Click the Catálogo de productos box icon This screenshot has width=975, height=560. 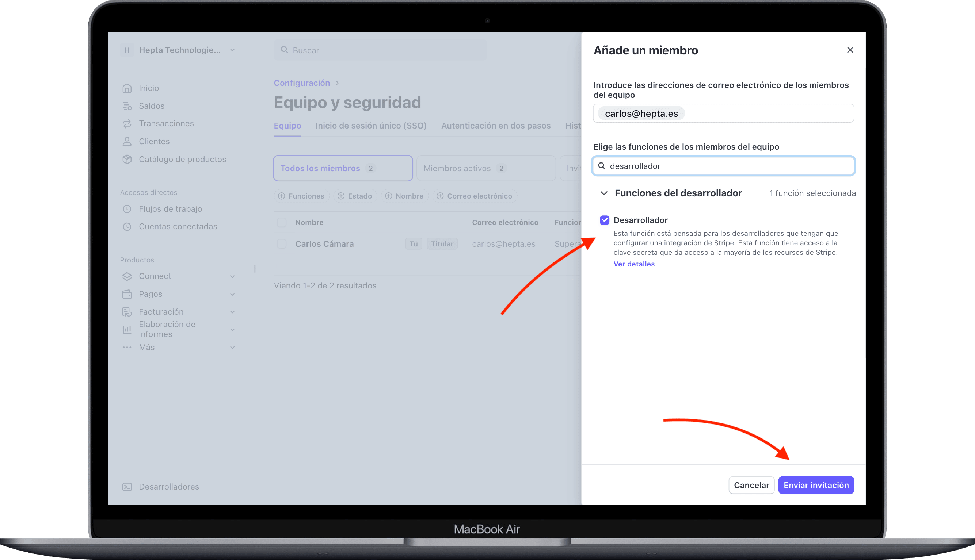click(127, 159)
